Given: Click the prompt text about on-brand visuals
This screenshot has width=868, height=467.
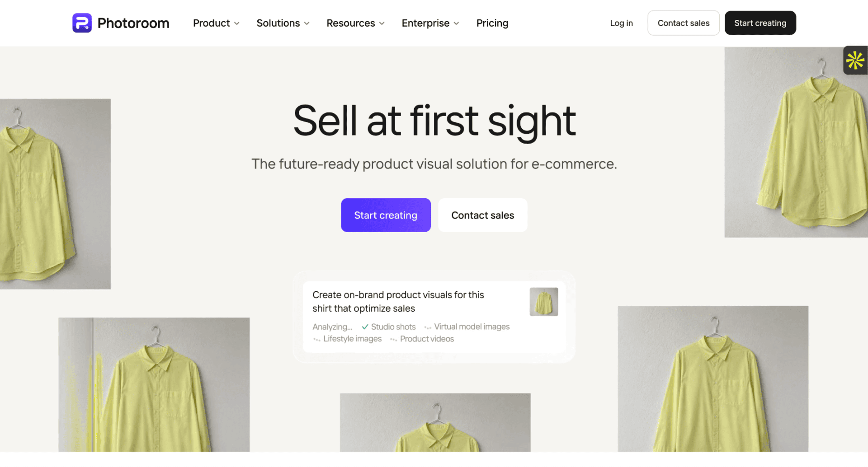Looking at the screenshot, I should pos(398,302).
